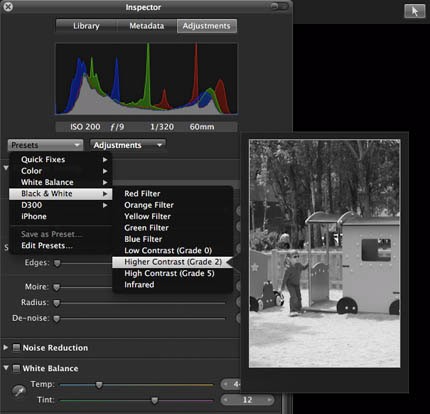Viewport: 430px width, 414px height.
Task: Click the Tint slider handle
Action: tap(154, 400)
